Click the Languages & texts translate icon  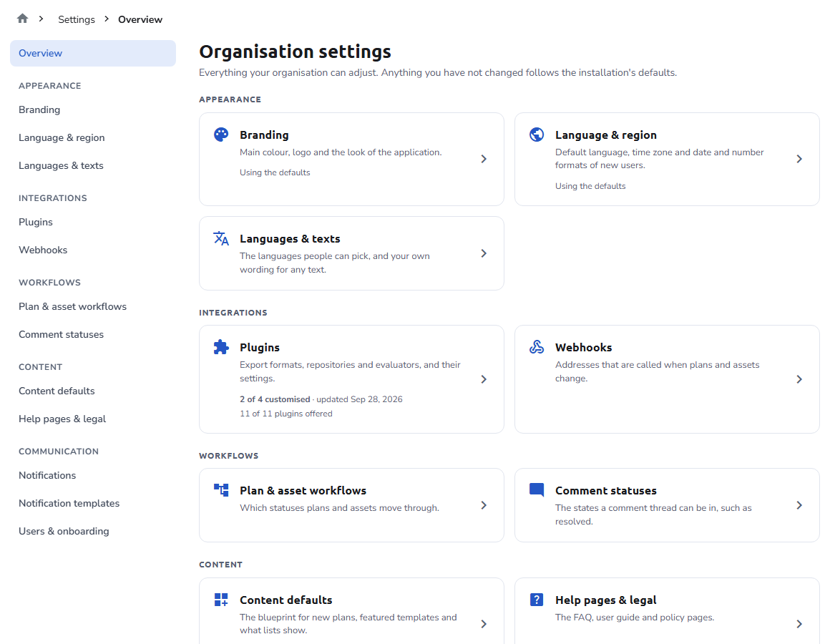tap(220, 238)
